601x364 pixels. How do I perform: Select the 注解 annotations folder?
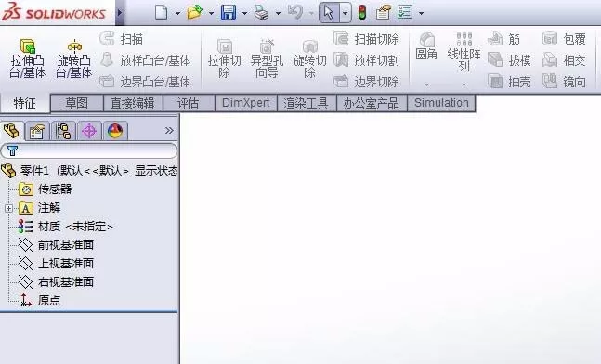pos(40,208)
